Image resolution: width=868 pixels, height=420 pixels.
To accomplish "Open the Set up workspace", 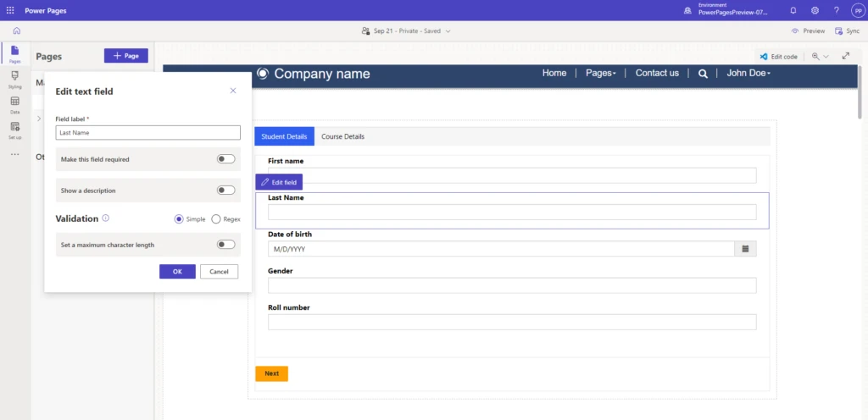I will [x=15, y=130].
